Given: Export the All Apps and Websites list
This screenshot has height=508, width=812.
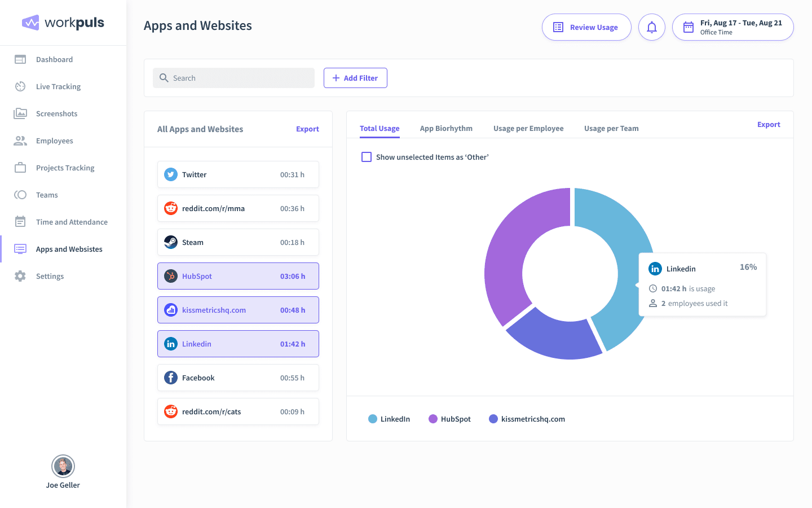Looking at the screenshot, I should click(x=307, y=129).
